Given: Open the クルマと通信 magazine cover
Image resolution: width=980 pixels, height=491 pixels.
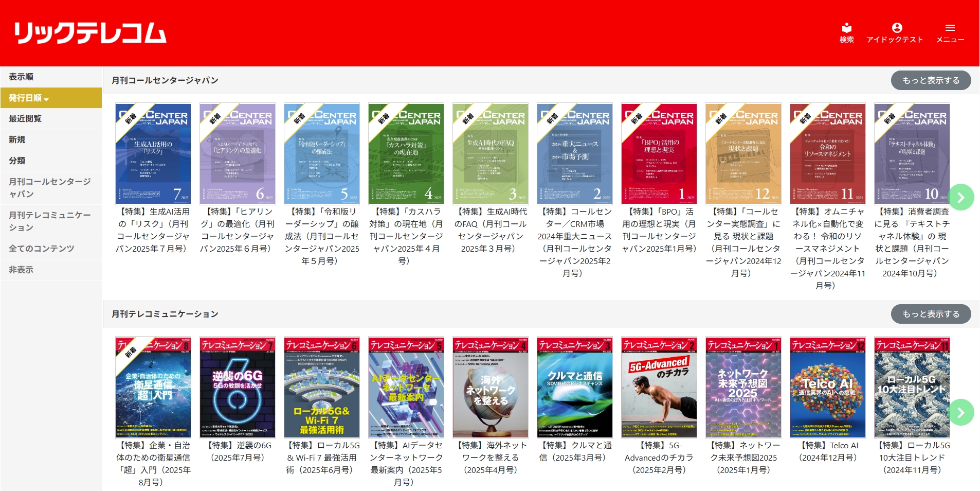Looking at the screenshot, I should pyautogui.click(x=575, y=388).
